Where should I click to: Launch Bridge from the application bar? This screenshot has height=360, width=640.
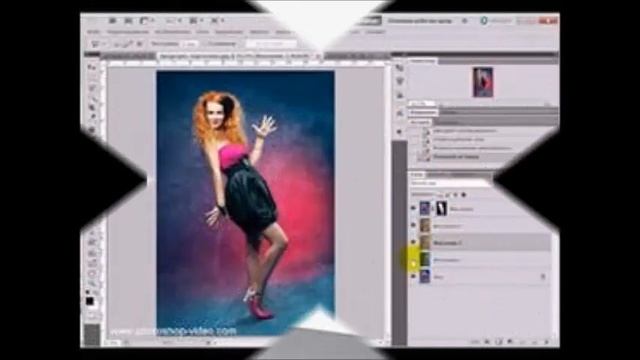coord(113,20)
